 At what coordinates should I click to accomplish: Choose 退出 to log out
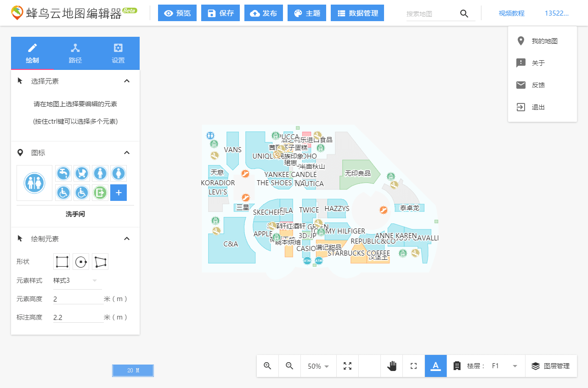pyautogui.click(x=543, y=107)
